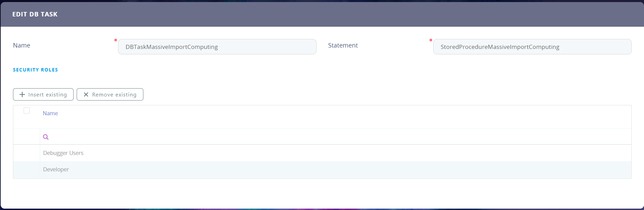Toggle the select-all checkbox in grid header
Screen dimensions: 644x210
coord(27,110)
